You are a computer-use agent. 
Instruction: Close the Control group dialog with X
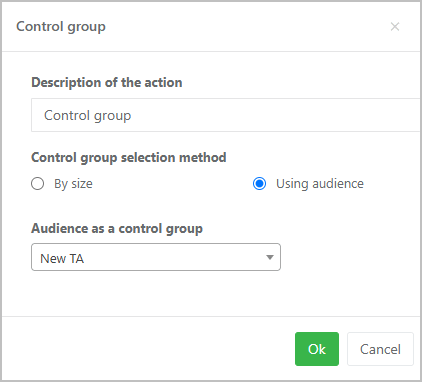[x=395, y=26]
